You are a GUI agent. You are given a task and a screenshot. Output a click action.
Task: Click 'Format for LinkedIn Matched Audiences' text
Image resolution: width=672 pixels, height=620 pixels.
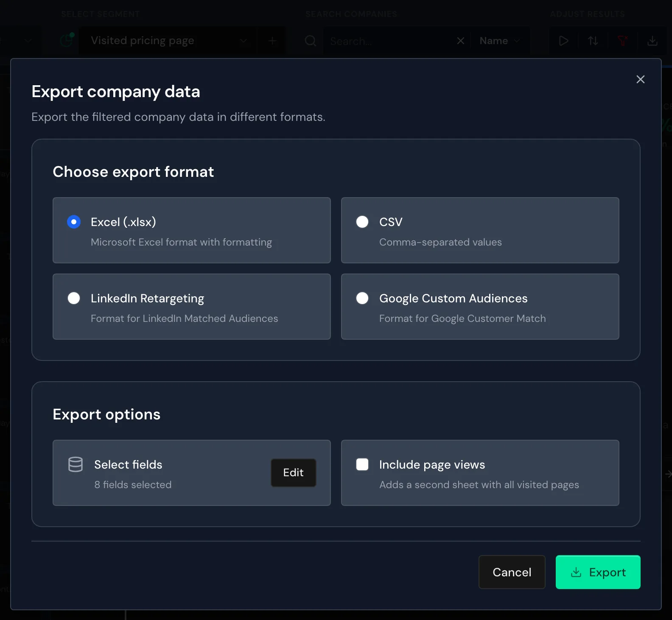(184, 318)
